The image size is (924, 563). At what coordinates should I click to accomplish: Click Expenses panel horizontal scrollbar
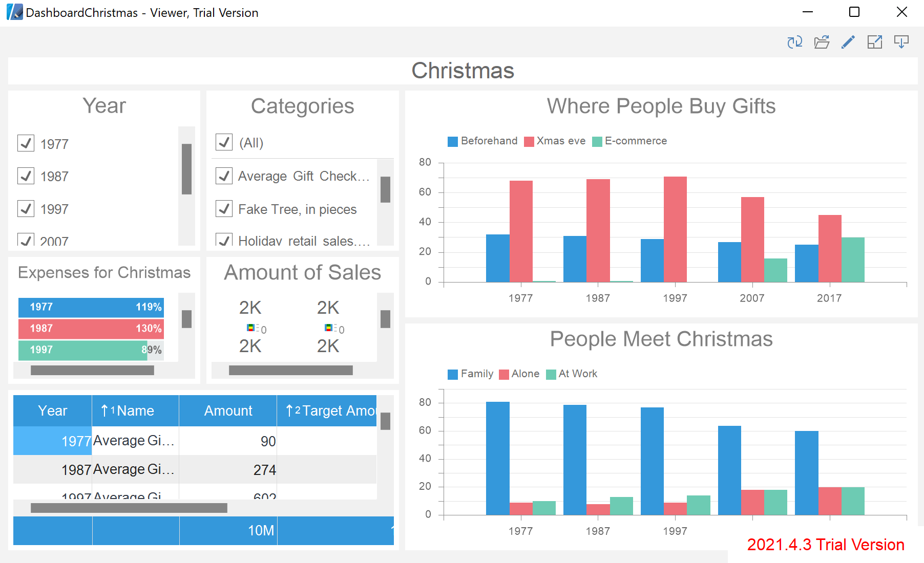click(x=92, y=370)
